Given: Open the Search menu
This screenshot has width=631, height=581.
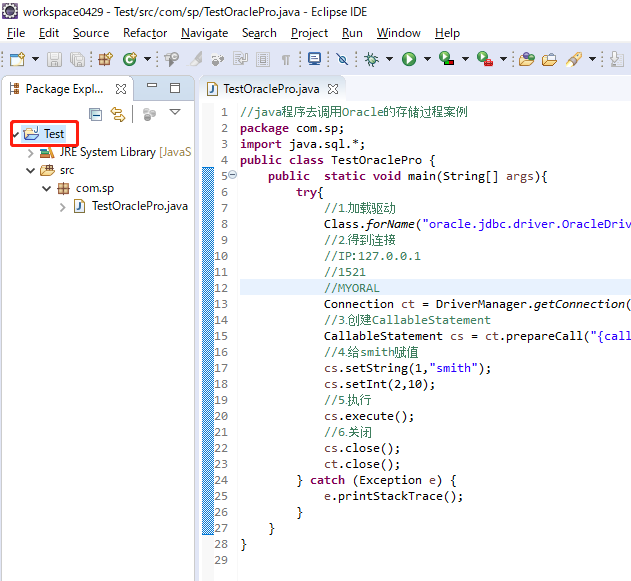Looking at the screenshot, I should coord(259,33).
